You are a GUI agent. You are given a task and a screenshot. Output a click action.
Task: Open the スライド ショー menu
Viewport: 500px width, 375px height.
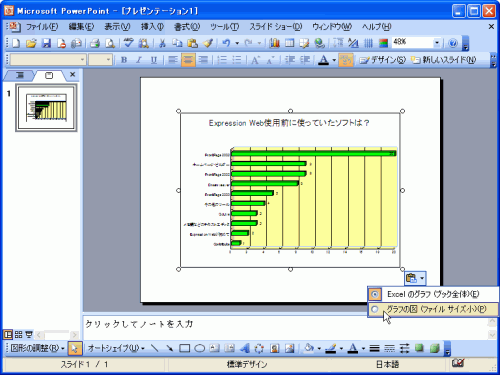point(276,27)
